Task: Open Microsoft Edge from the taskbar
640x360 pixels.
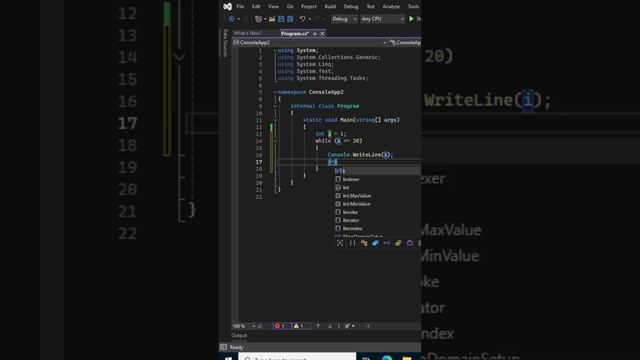Action: coord(387,358)
